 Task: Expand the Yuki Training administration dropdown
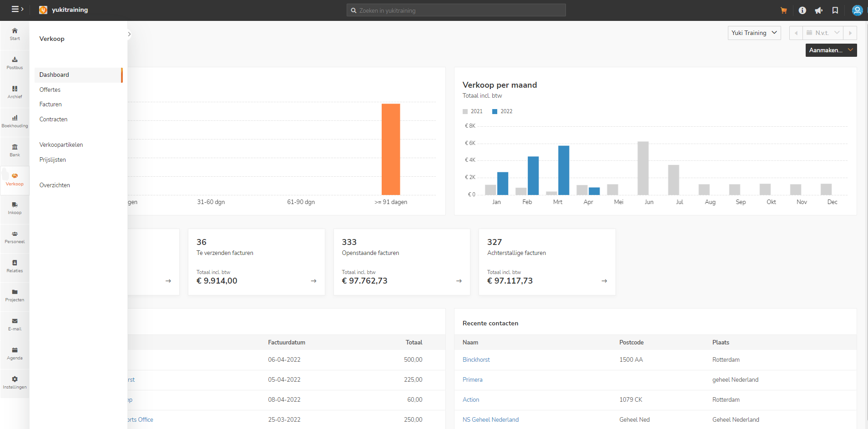754,33
